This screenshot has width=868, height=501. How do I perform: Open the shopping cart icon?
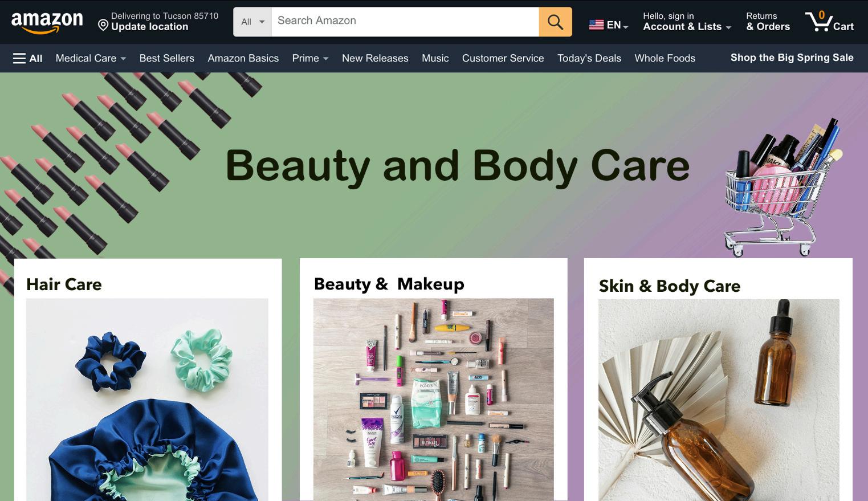[x=829, y=22]
